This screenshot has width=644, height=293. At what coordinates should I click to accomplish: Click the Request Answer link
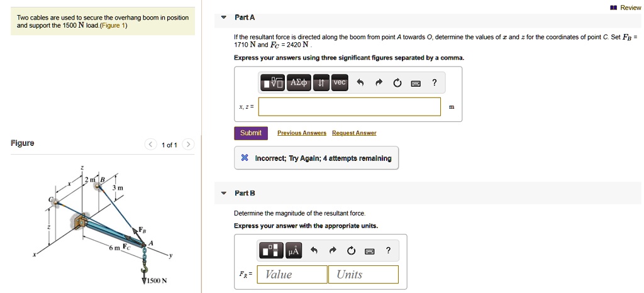tap(354, 133)
